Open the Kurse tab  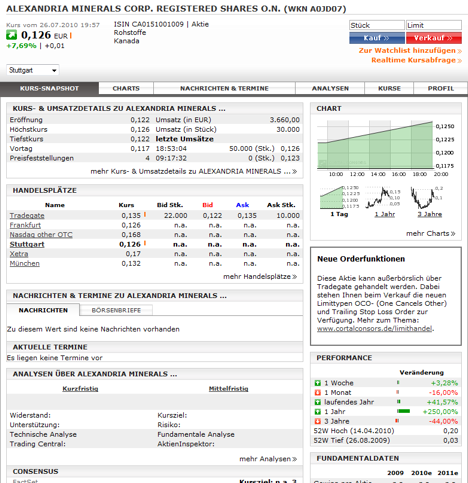pos(389,88)
